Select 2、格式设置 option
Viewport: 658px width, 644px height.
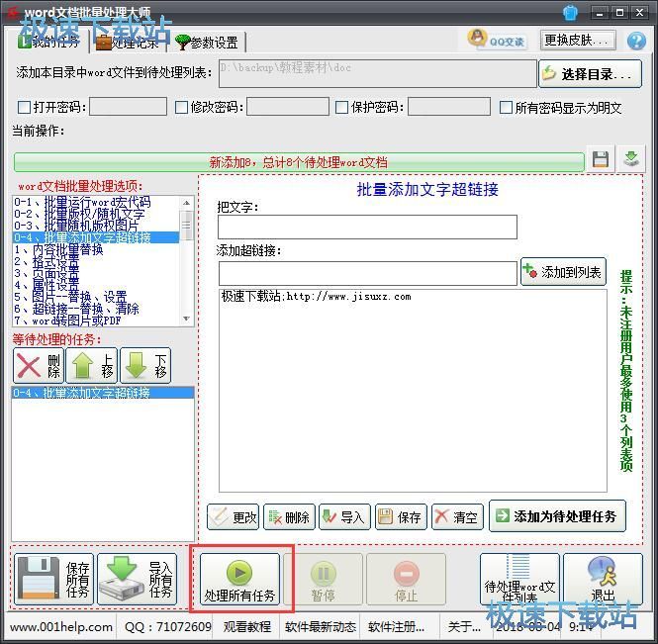click(96, 261)
